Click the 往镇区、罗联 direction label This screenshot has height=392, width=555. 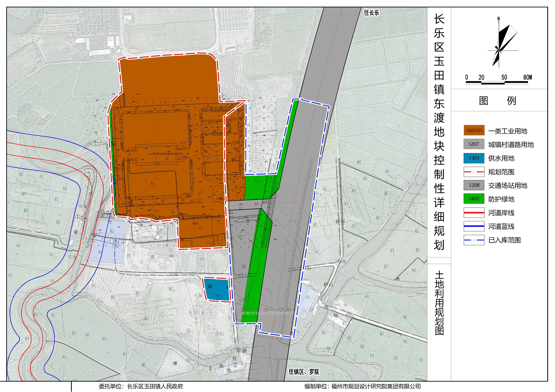[304, 372]
